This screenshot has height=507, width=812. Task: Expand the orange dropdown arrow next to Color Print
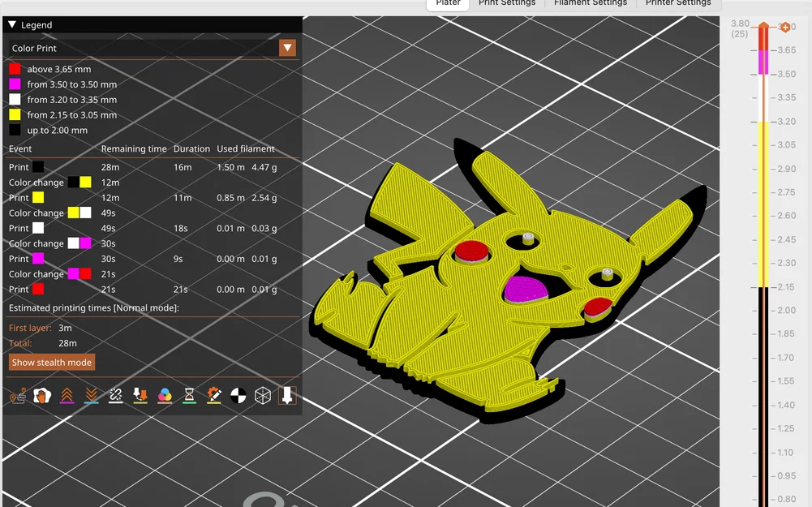287,48
